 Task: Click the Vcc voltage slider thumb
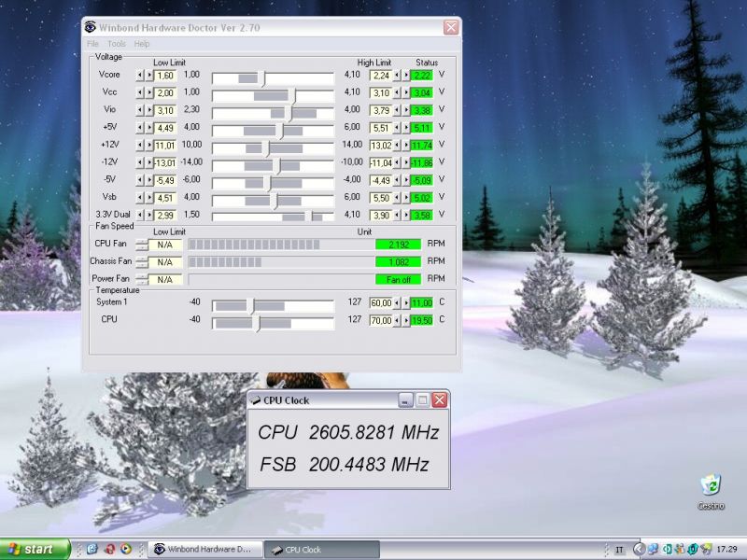(293, 95)
